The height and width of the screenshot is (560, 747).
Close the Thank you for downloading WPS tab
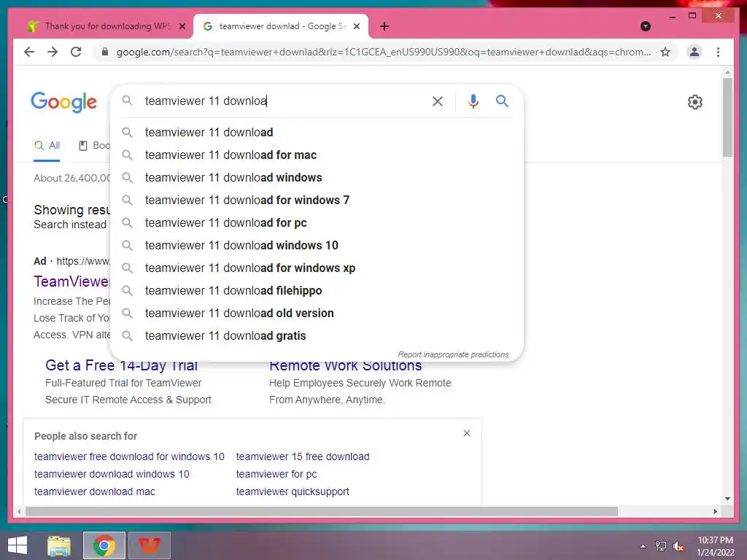pyautogui.click(x=182, y=26)
